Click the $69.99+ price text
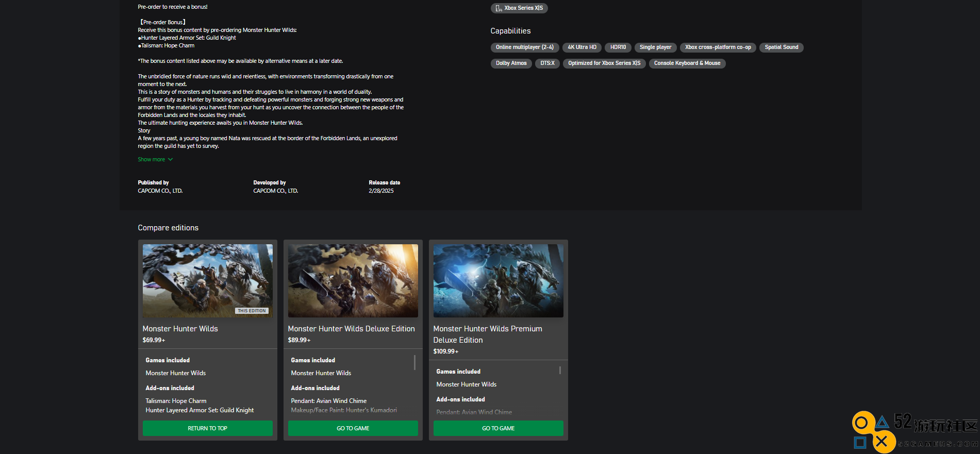Viewport: 980px width, 454px height. (x=154, y=340)
